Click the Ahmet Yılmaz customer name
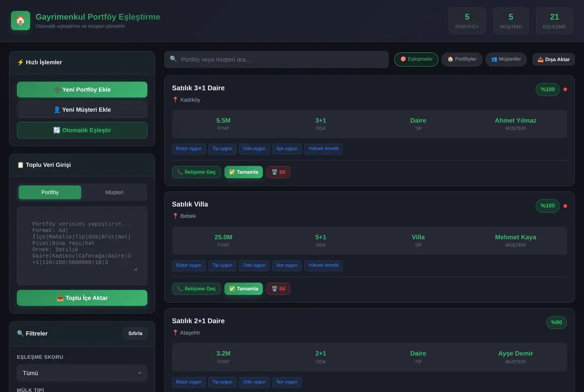Screen dimensions: 584x392 (515, 121)
